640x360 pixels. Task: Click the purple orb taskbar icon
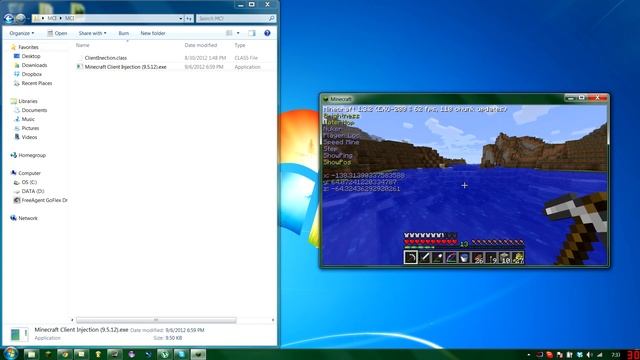131,354
